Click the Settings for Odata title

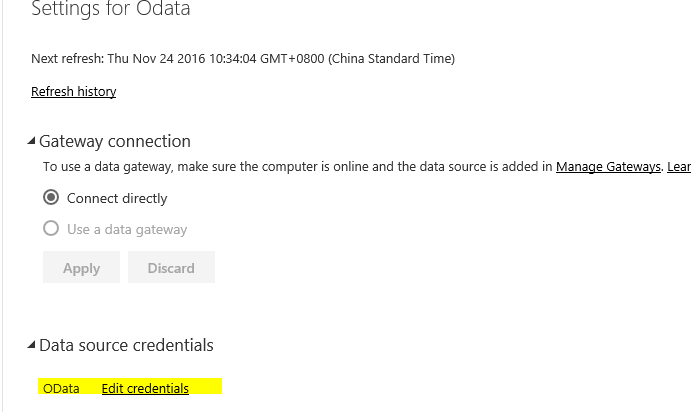pos(111,9)
